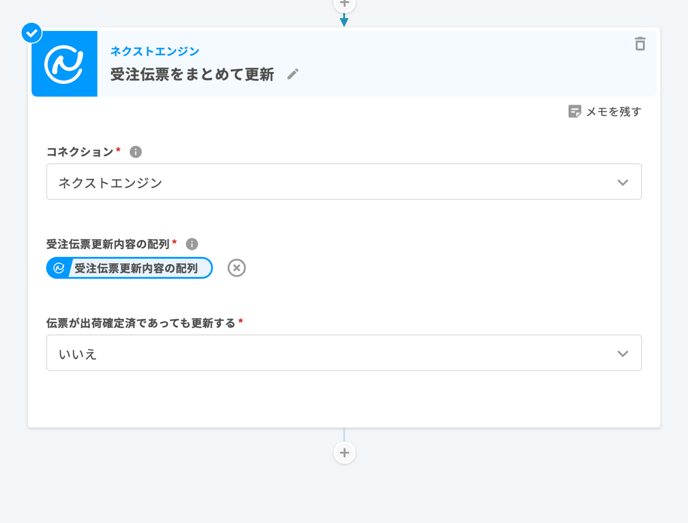Open 伝票が出荷確定済であっても更新する dropdown
The height and width of the screenshot is (523, 688).
pyautogui.click(x=344, y=353)
